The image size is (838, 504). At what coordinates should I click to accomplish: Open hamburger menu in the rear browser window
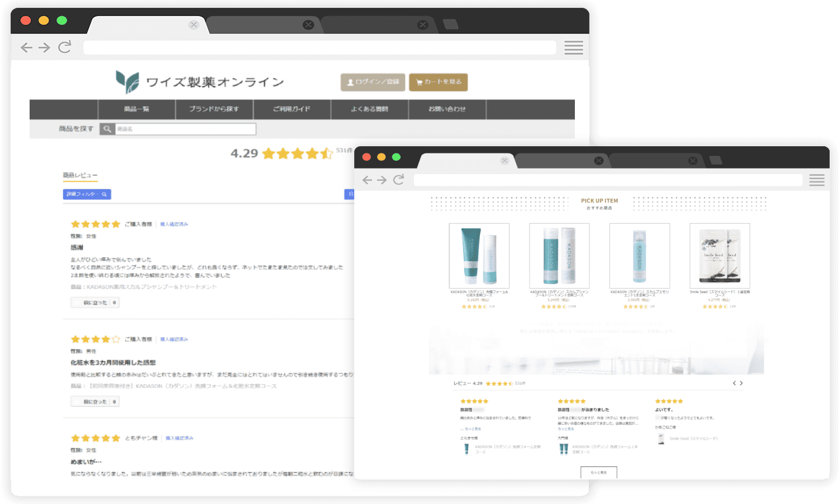(573, 47)
